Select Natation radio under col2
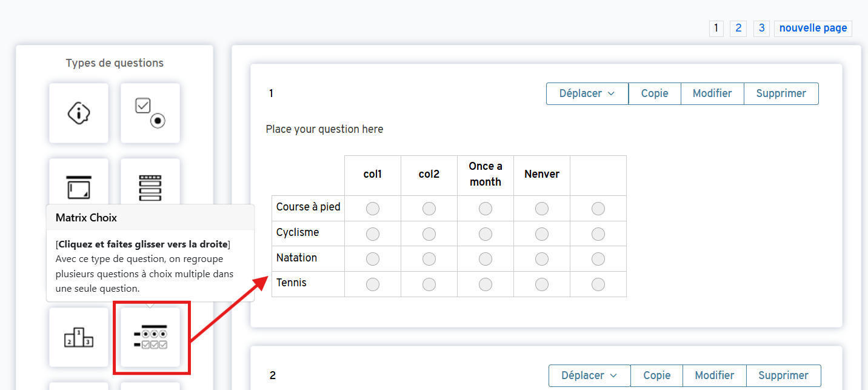The height and width of the screenshot is (390, 868). 429,259
